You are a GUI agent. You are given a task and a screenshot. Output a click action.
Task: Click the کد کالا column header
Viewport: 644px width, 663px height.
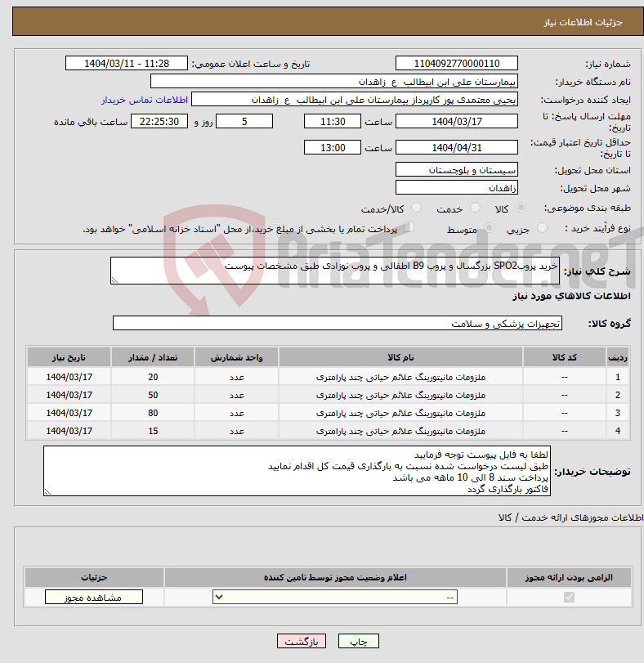[564, 357]
